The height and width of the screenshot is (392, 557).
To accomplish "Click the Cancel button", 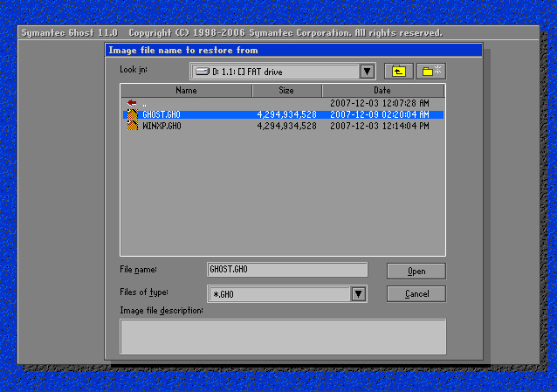I will [416, 294].
